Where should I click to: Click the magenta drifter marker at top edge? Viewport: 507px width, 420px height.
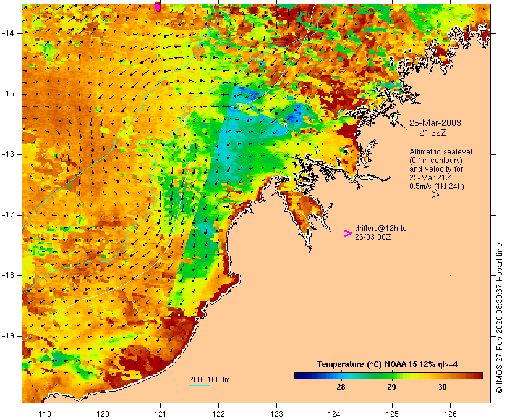[158, 6]
